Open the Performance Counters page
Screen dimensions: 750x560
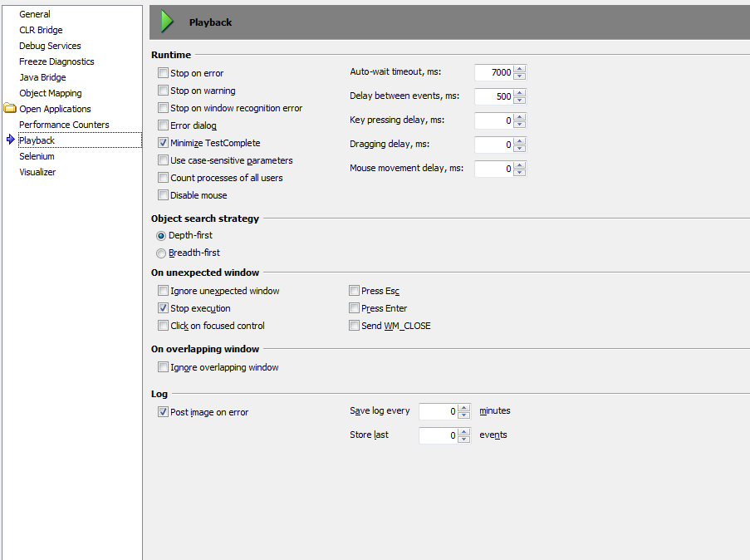64,125
